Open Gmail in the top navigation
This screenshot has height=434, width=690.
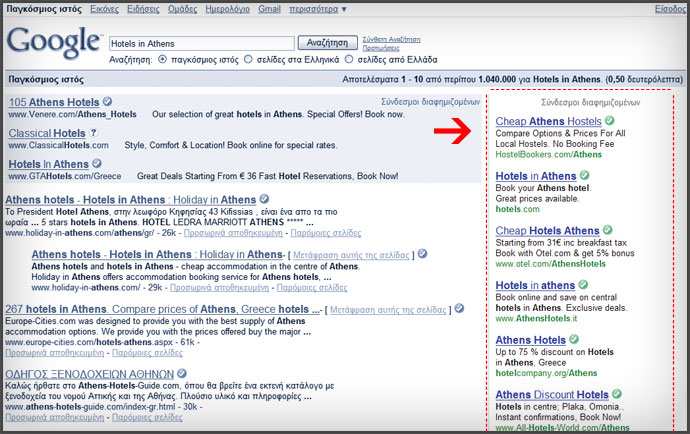pos(269,9)
